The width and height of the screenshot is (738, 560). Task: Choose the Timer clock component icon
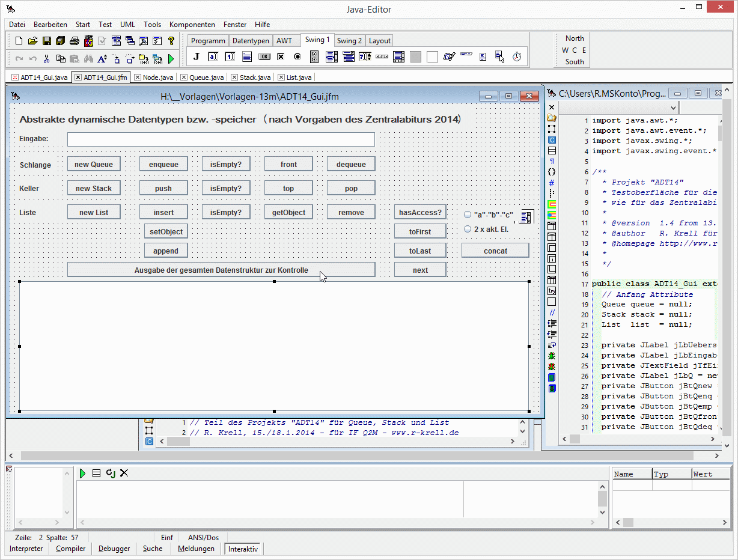click(x=516, y=56)
